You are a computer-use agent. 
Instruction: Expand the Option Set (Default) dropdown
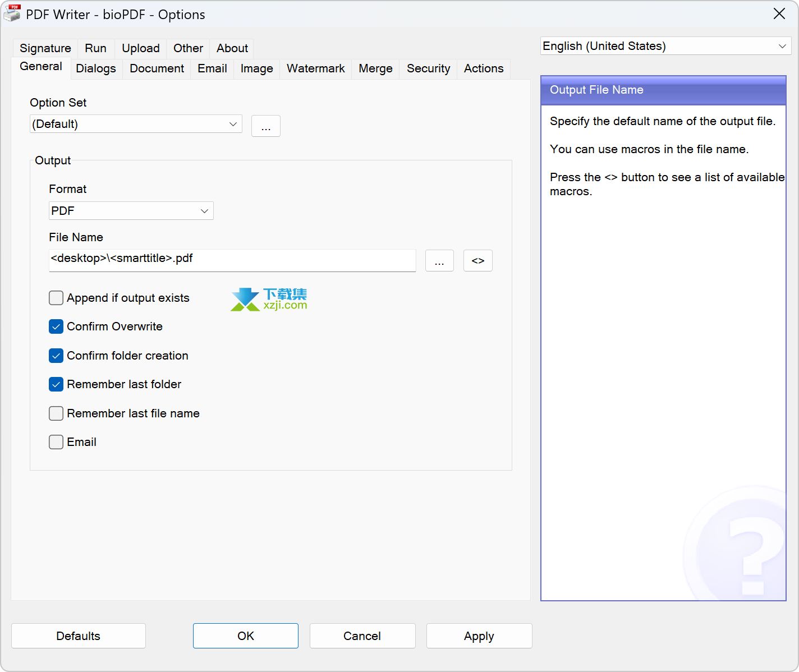(x=136, y=124)
